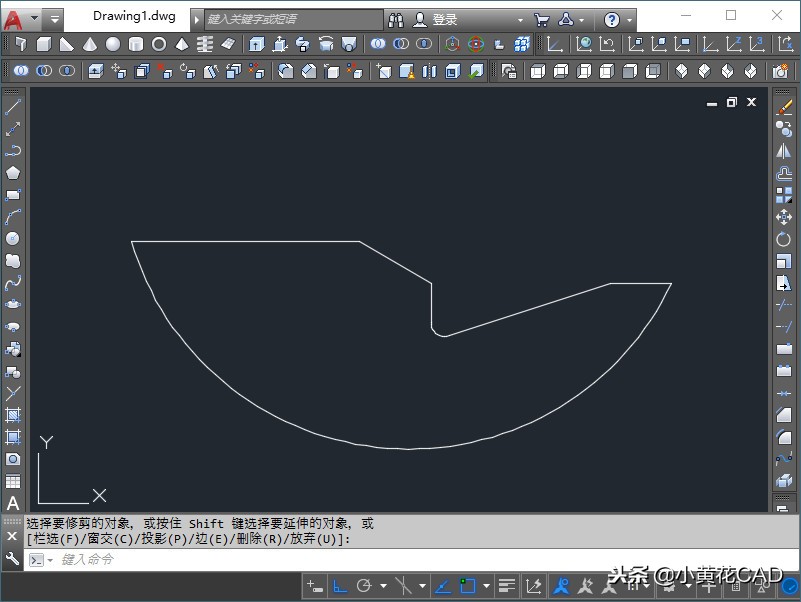The image size is (801, 602).
Task: Toggle object snap in status bar
Action: (x=467, y=586)
